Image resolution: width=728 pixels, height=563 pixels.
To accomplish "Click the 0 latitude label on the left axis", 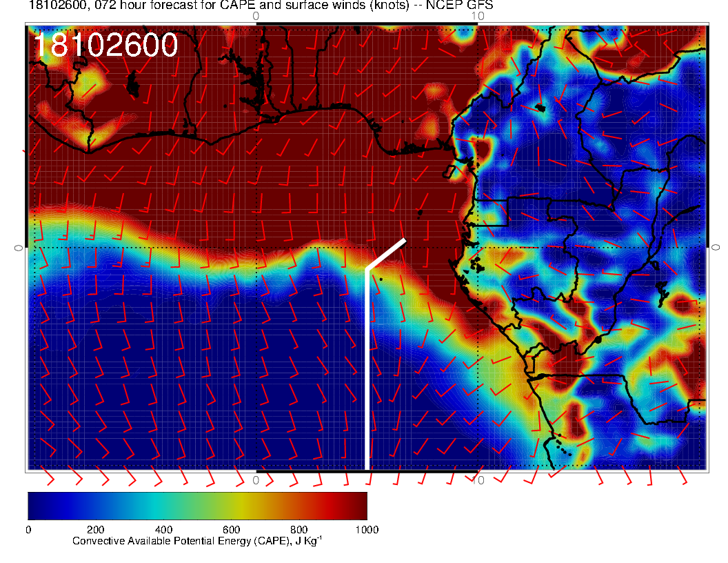I will (x=19, y=248).
